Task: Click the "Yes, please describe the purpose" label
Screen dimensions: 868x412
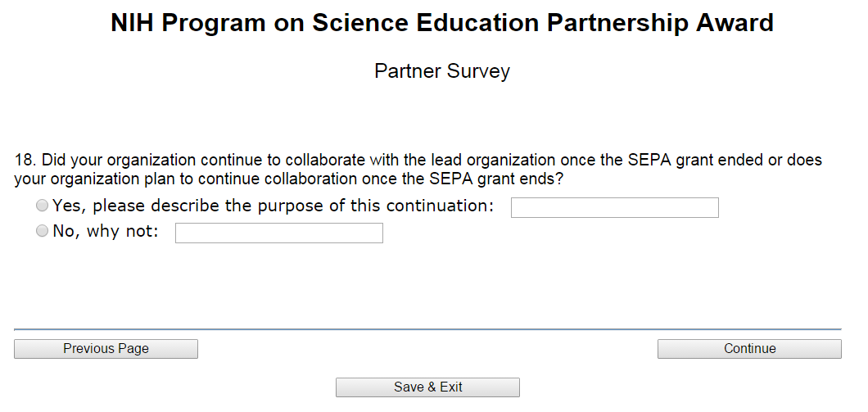Action: 273,206
